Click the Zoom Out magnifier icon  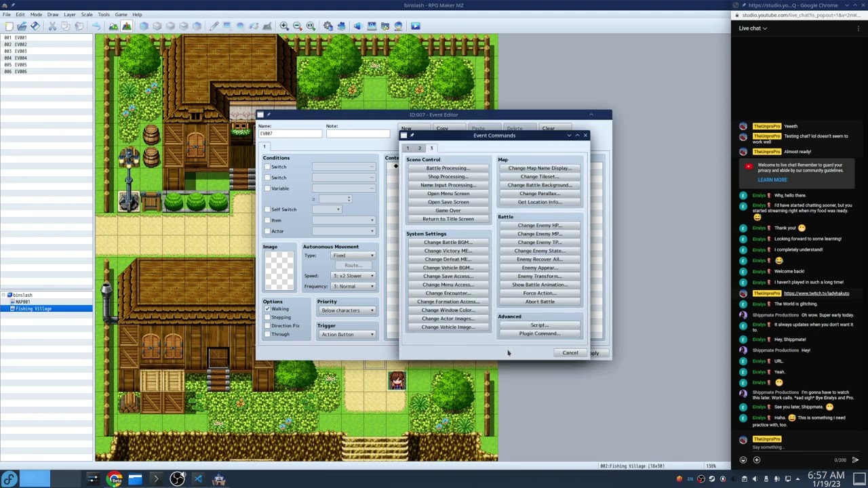pos(297,26)
